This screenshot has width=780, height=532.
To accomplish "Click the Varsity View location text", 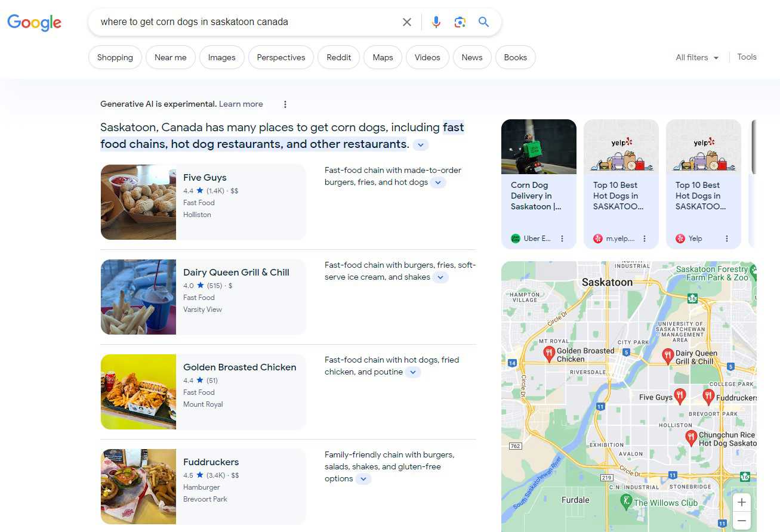I will coord(202,310).
